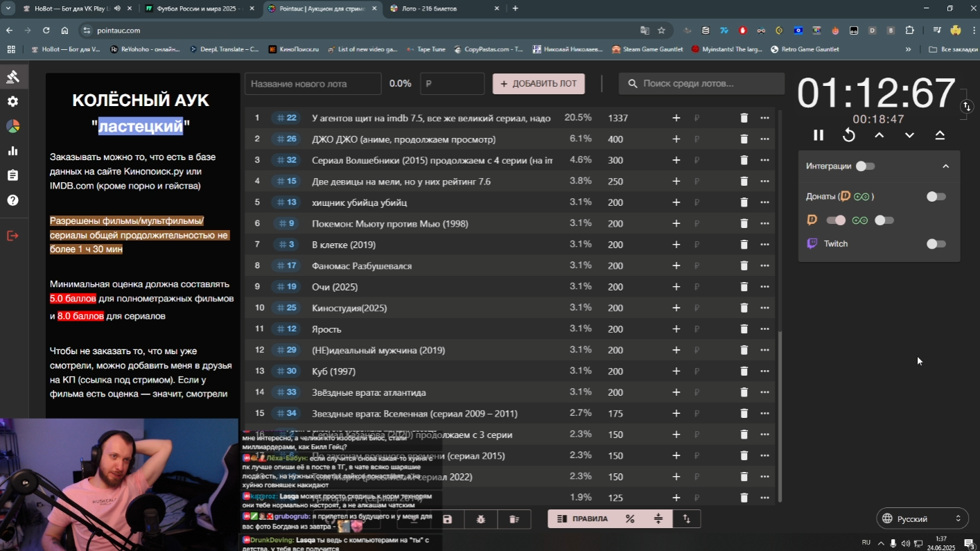Add time with the up chevron
Image resolution: width=980 pixels, height=551 pixels.
coord(880,135)
